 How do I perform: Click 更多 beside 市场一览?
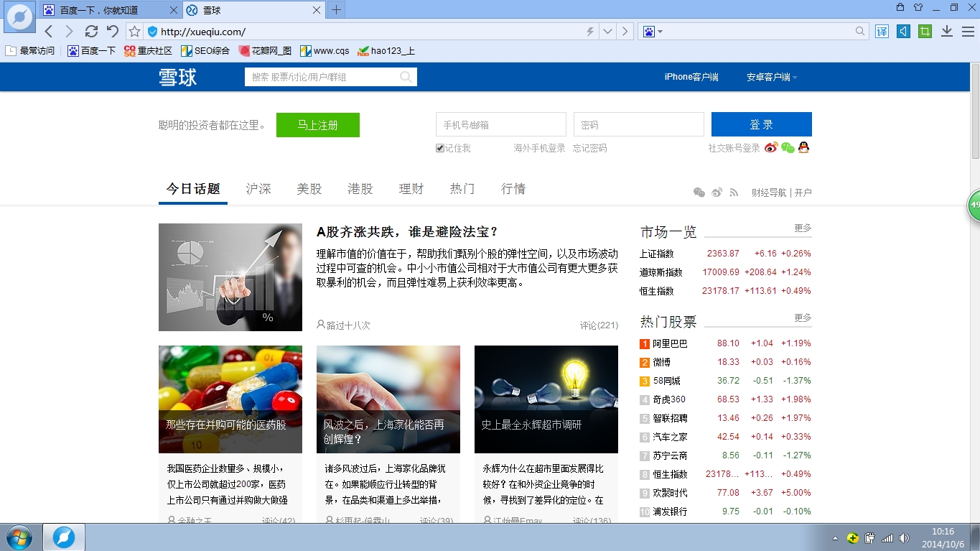point(803,228)
